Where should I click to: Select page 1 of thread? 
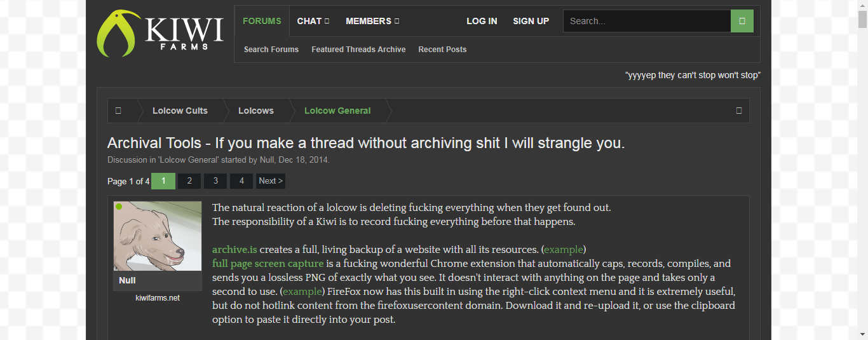(x=163, y=181)
